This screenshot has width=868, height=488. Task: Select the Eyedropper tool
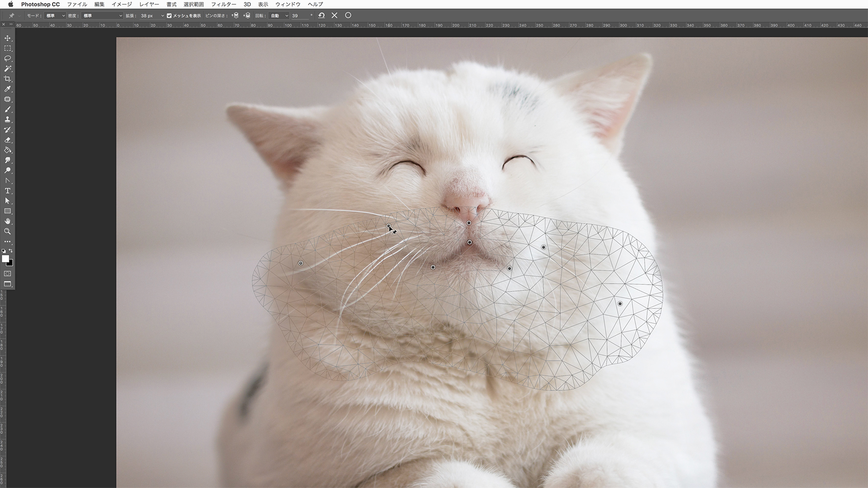tap(8, 89)
